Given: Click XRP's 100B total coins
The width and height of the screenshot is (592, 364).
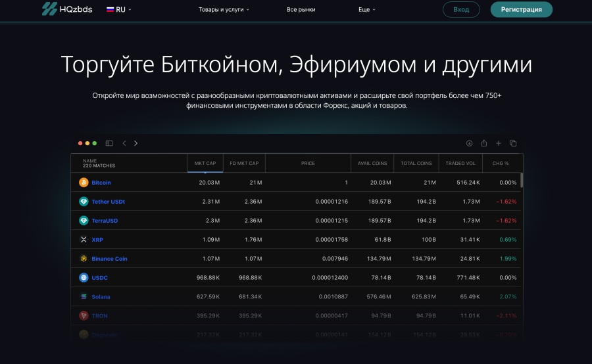Looking at the screenshot, I should [x=428, y=240].
